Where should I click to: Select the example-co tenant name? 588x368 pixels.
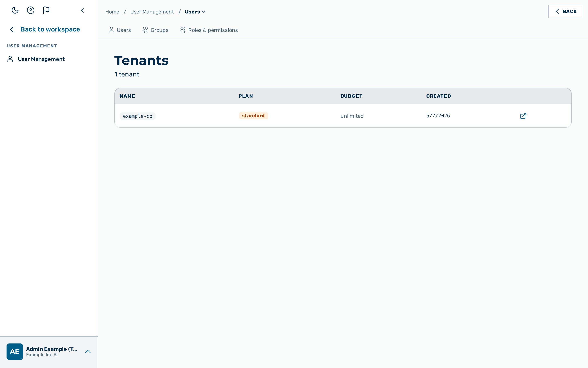pos(138,116)
